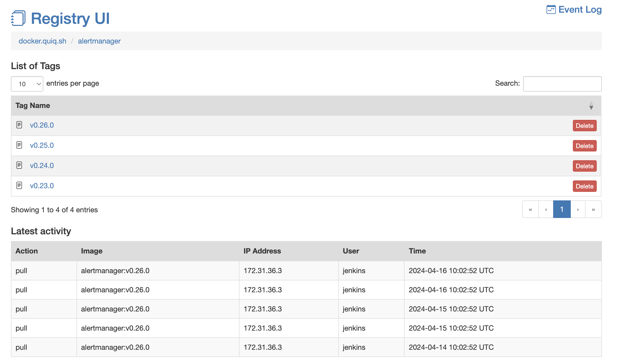
Task: Open the entries per page dropdown
Action: point(27,84)
